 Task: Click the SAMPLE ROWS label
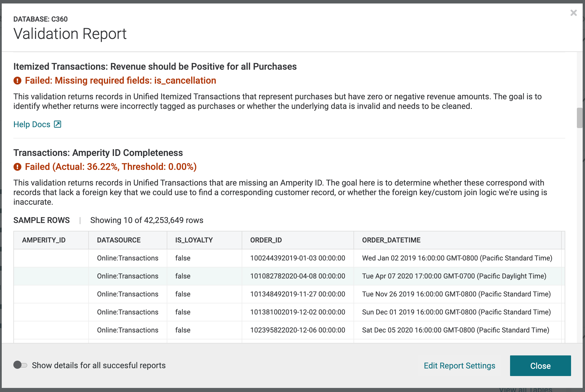[x=42, y=220]
